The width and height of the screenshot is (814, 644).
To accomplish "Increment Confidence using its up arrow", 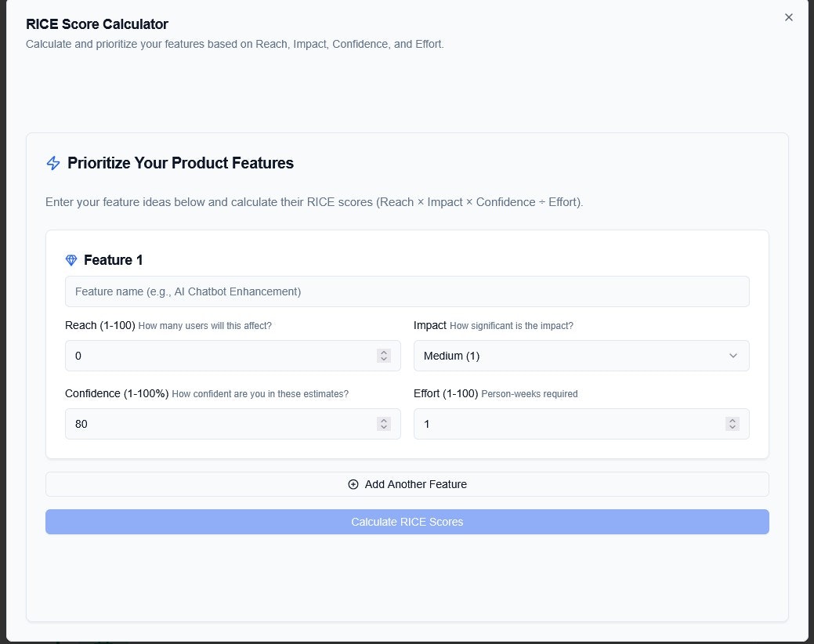I will pos(384,421).
